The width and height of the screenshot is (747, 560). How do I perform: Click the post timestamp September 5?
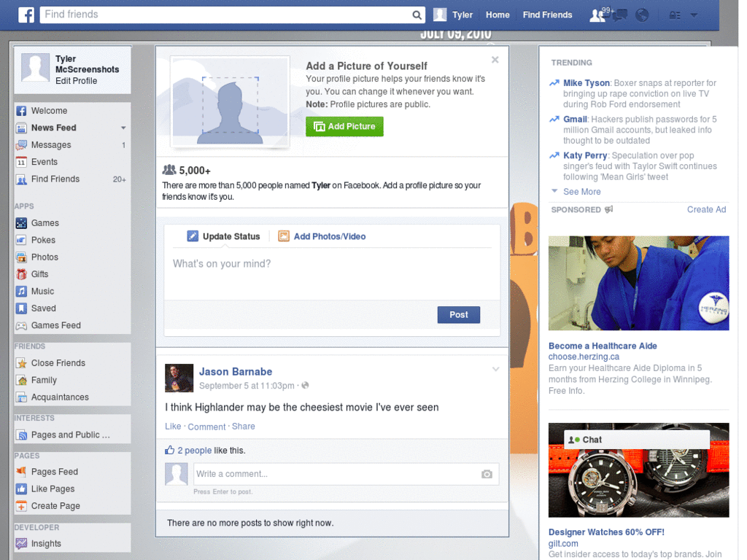pos(247,386)
